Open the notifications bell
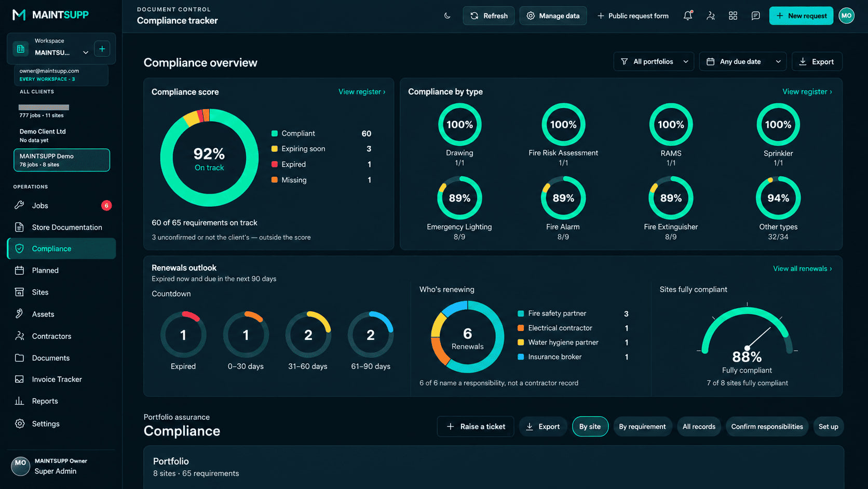The width and height of the screenshot is (868, 489). pyautogui.click(x=688, y=16)
